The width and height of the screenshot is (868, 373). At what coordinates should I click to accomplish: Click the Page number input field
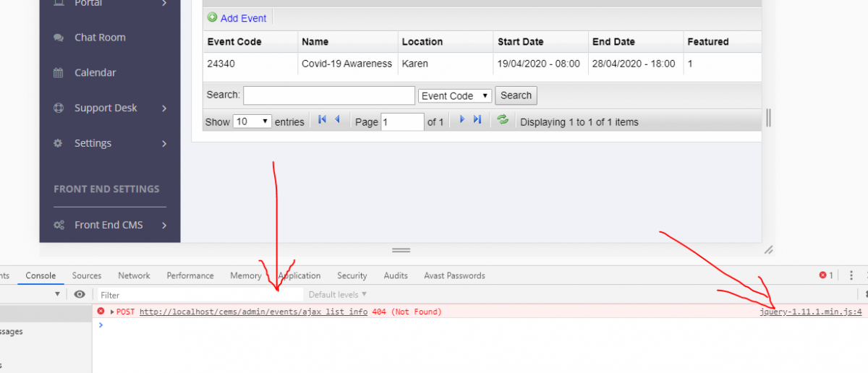pyautogui.click(x=402, y=121)
